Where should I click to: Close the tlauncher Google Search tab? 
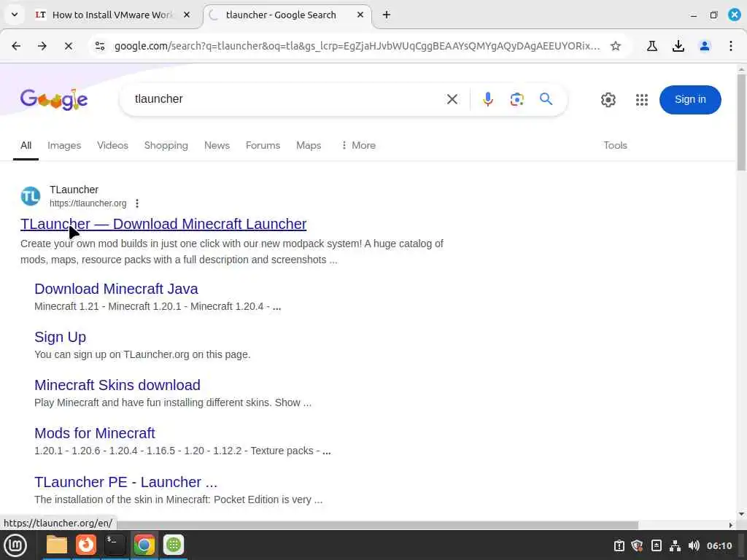[360, 15]
